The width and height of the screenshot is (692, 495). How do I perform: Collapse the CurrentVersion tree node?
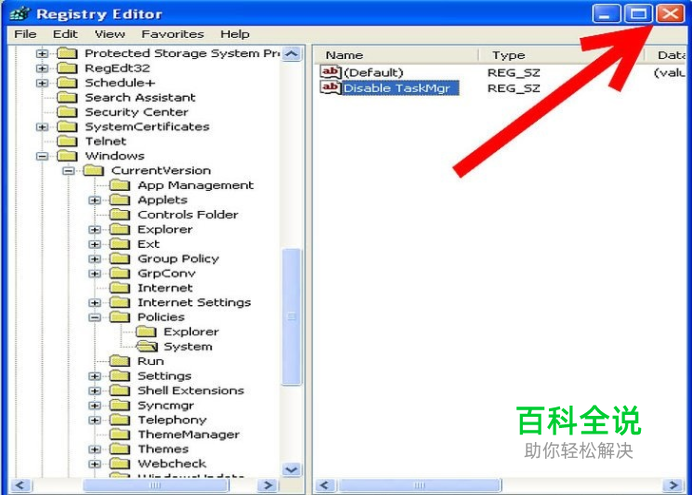pyautogui.click(x=68, y=171)
